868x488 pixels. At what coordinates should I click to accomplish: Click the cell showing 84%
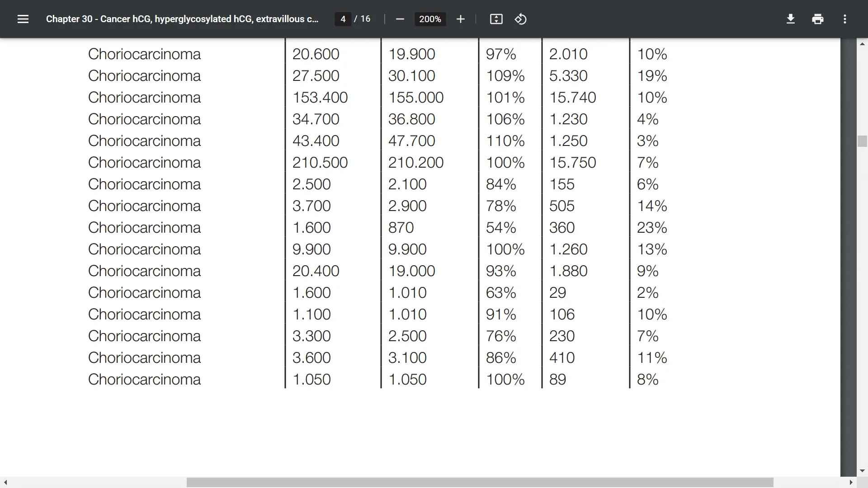tap(501, 184)
